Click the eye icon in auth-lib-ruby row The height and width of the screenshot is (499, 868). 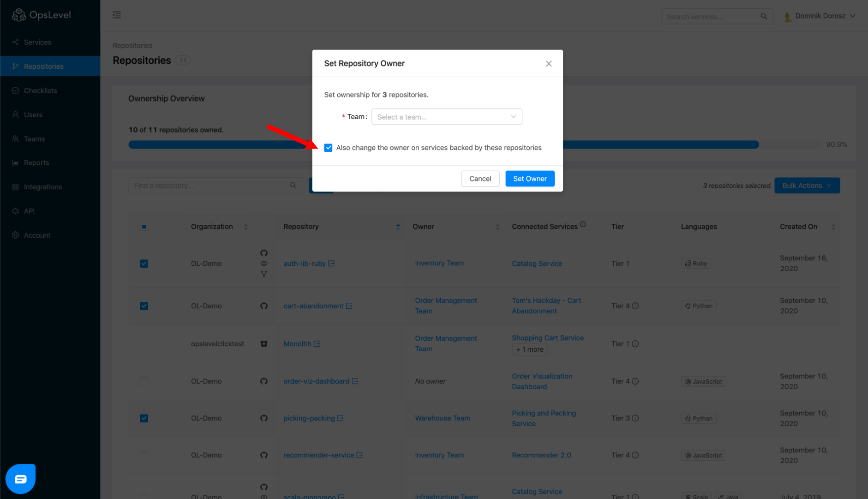pyautogui.click(x=264, y=264)
